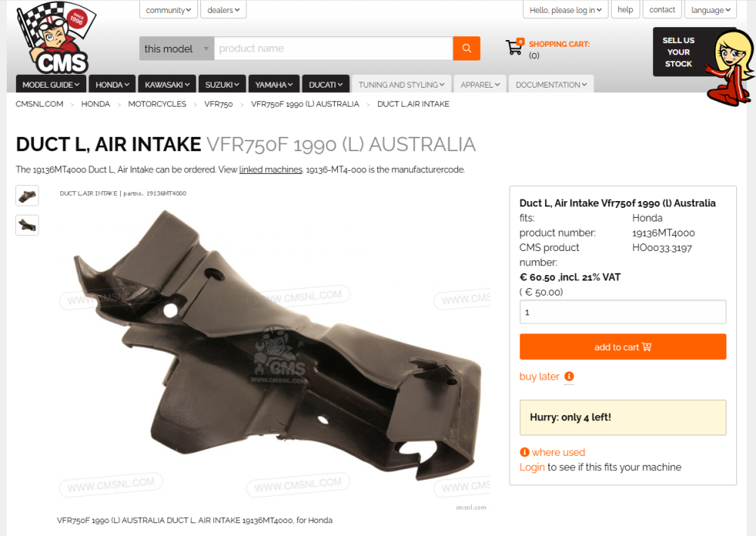Click the quantity input field
This screenshot has height=536, width=756.
coord(622,312)
